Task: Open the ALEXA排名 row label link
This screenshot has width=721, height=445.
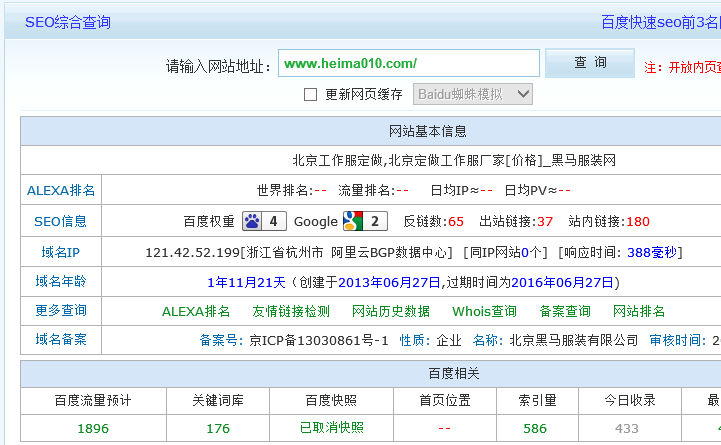Action: click(61, 190)
